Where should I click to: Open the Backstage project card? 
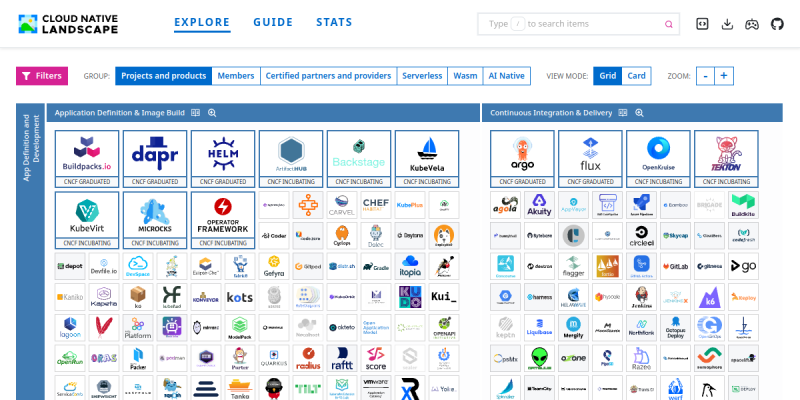(359, 159)
